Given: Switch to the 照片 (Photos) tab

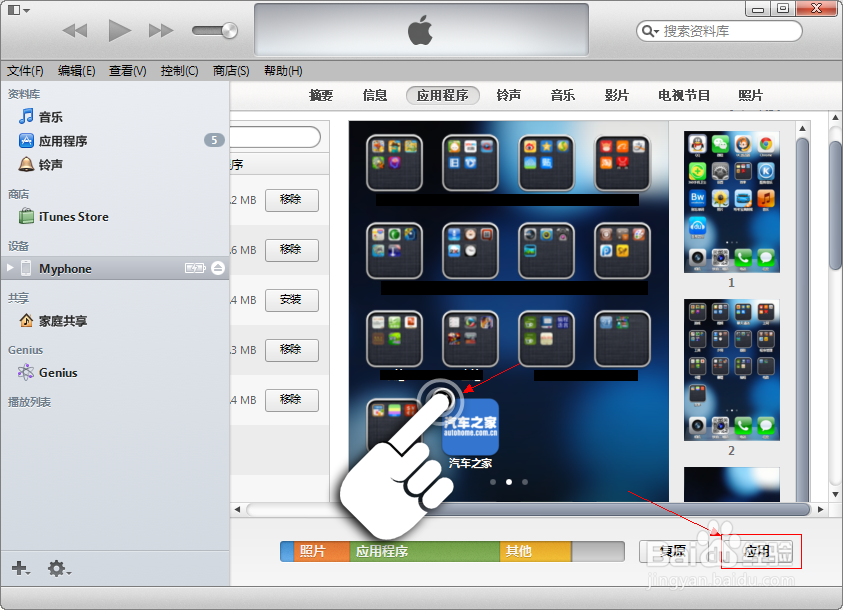Looking at the screenshot, I should (x=751, y=96).
